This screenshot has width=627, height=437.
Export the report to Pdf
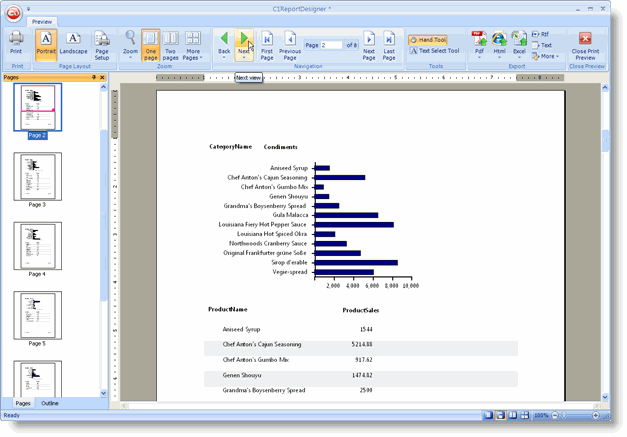tap(479, 44)
